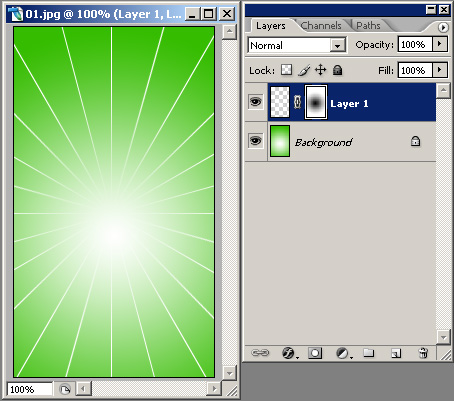
Task: Open the Normal blend mode dropdown
Action: 297,45
